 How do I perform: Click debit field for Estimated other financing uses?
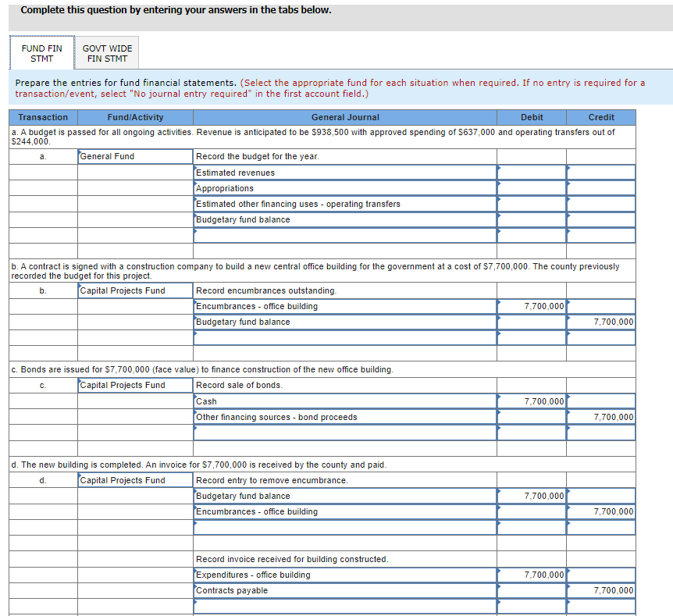[532, 204]
